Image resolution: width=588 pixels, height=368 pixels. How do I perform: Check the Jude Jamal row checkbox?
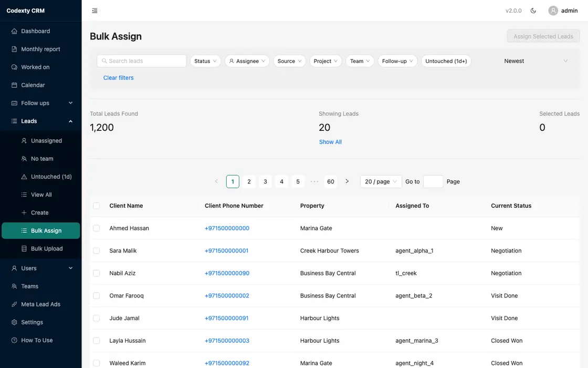97,319
